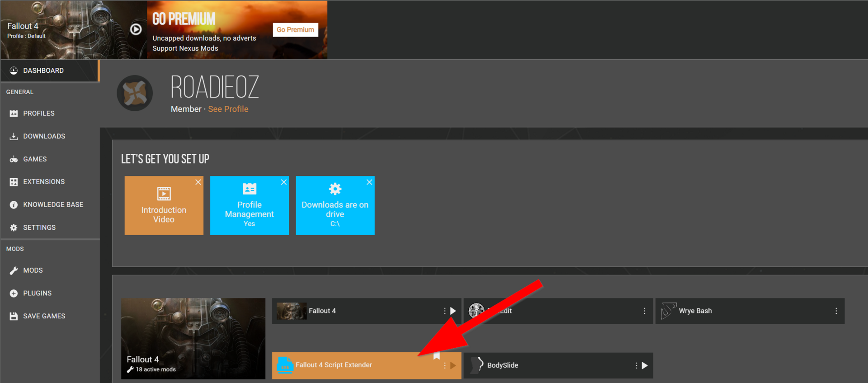
Task: Click the Introduction Video film icon
Action: pos(164,194)
